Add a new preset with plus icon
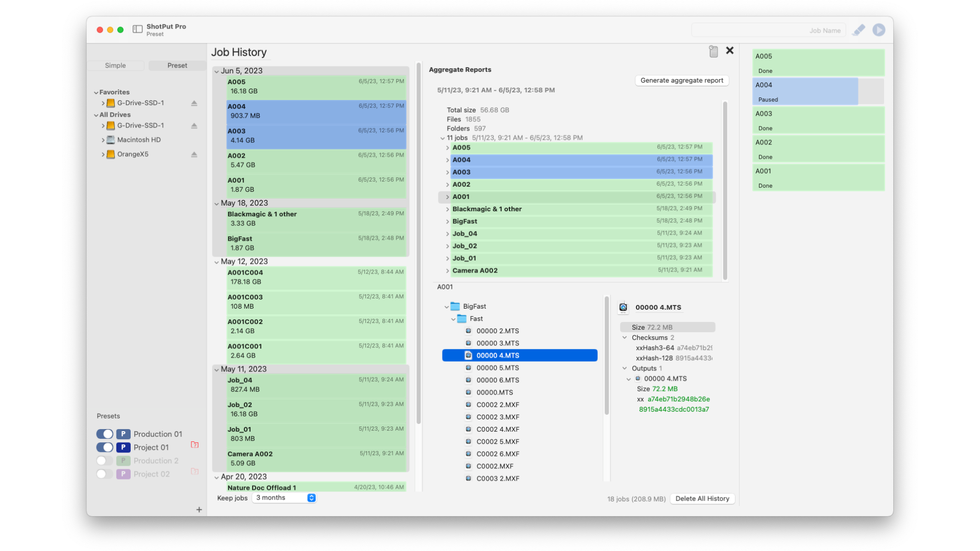980x551 pixels. pyautogui.click(x=199, y=509)
